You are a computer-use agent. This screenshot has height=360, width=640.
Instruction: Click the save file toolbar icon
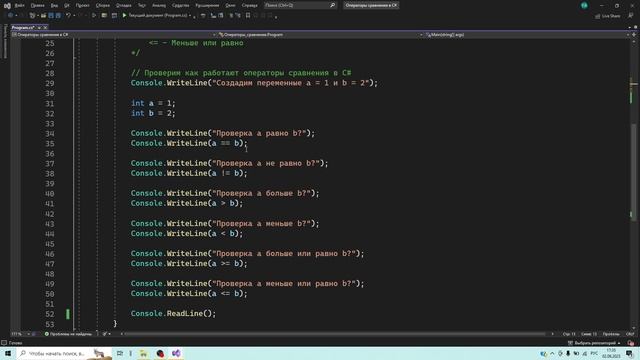51,16
